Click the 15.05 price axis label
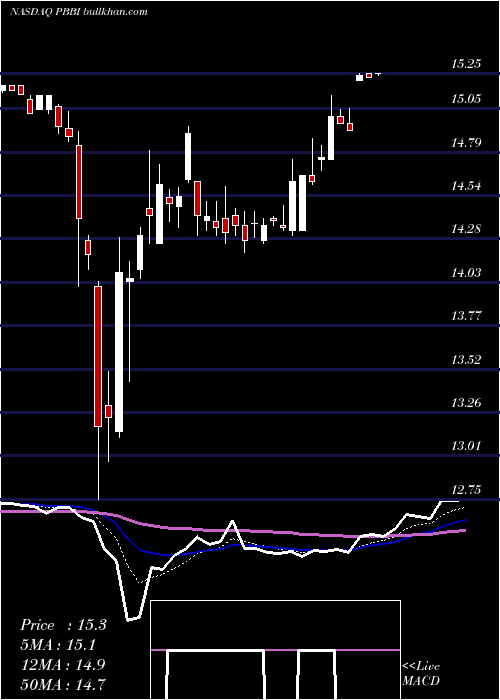Viewport: 500px width, 700px height. pyautogui.click(x=466, y=99)
